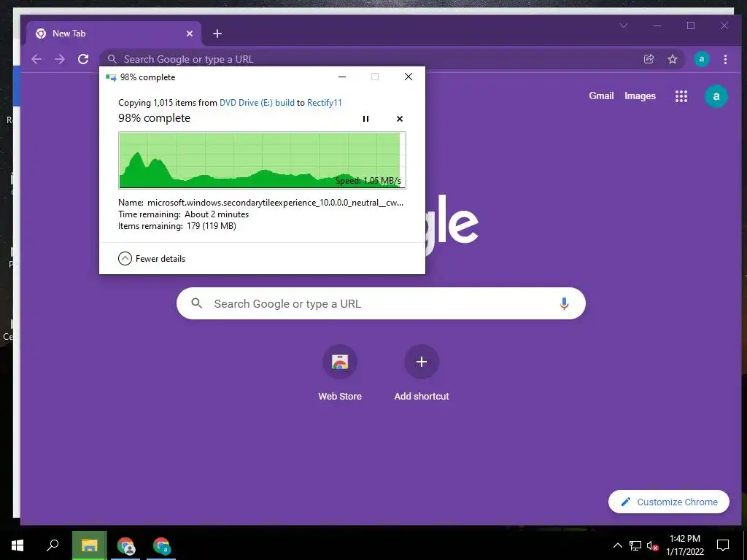Click the file name being copied
The width and height of the screenshot is (747, 560).
point(275,203)
